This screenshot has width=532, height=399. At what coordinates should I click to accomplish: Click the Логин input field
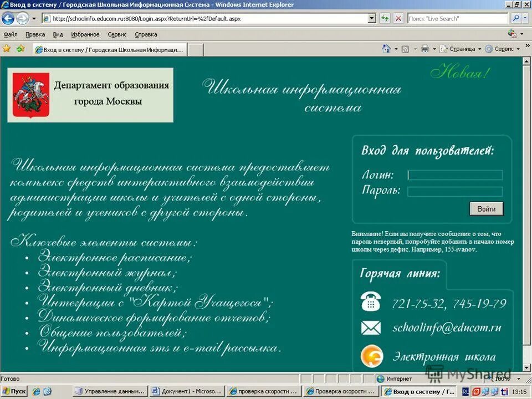click(455, 175)
